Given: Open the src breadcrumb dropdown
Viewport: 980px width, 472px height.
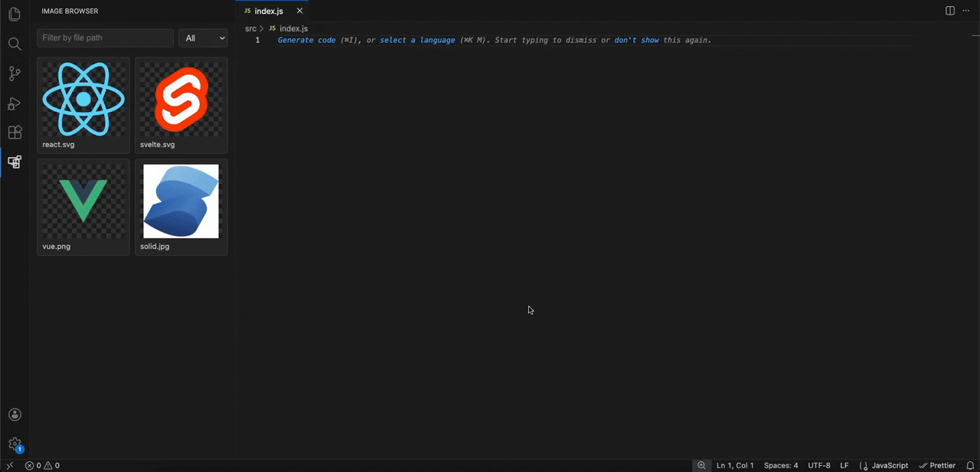Looking at the screenshot, I should click(x=250, y=28).
